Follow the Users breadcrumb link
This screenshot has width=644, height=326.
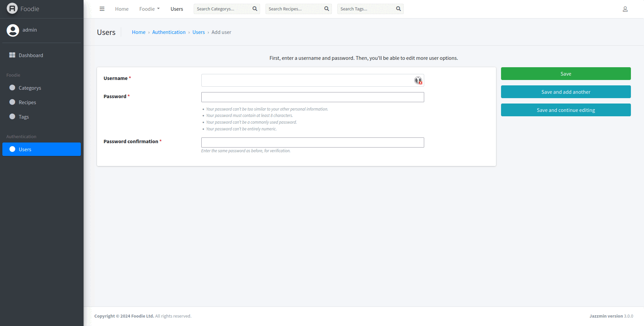199,32
